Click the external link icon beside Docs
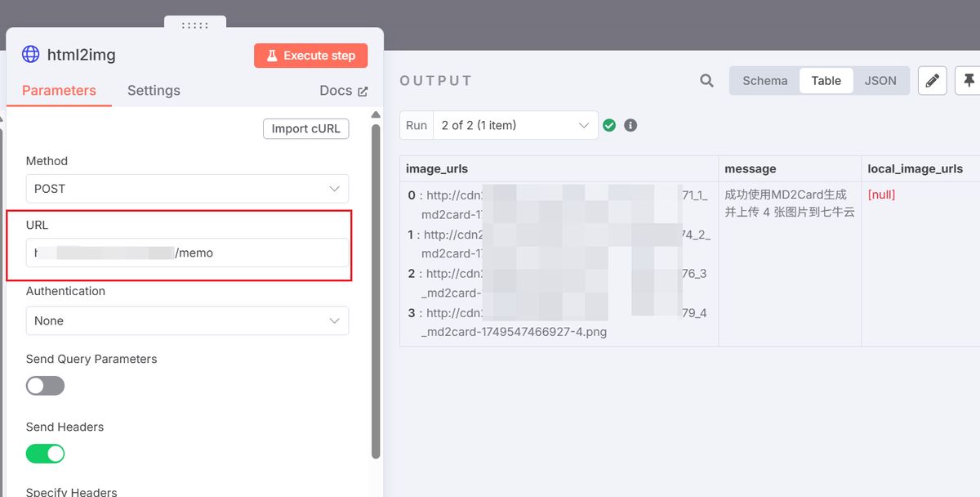 tap(363, 92)
